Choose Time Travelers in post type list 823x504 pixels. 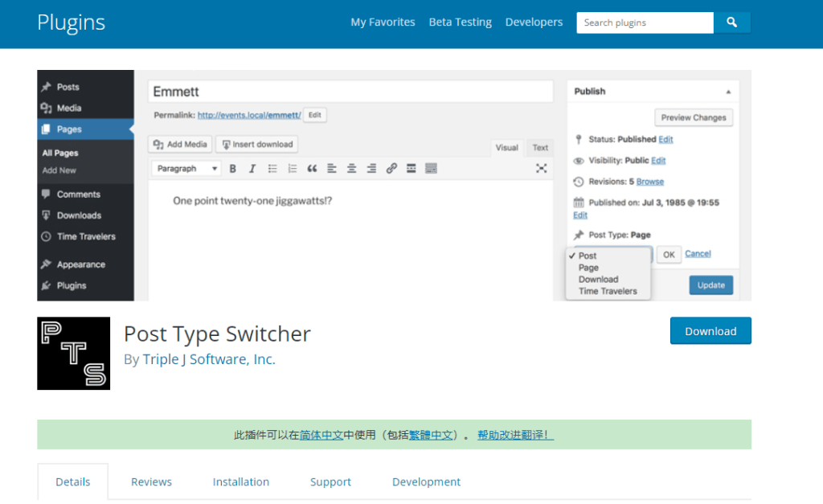click(608, 291)
